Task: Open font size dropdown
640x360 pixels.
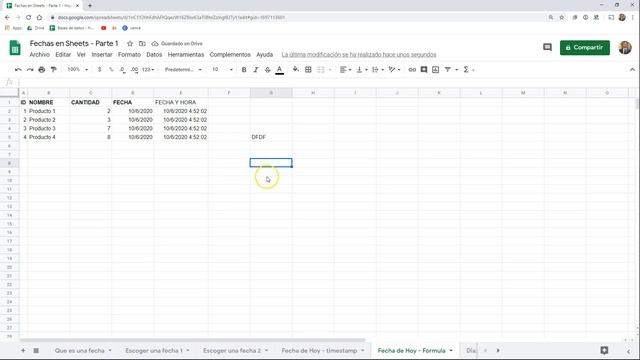Action: [222, 70]
